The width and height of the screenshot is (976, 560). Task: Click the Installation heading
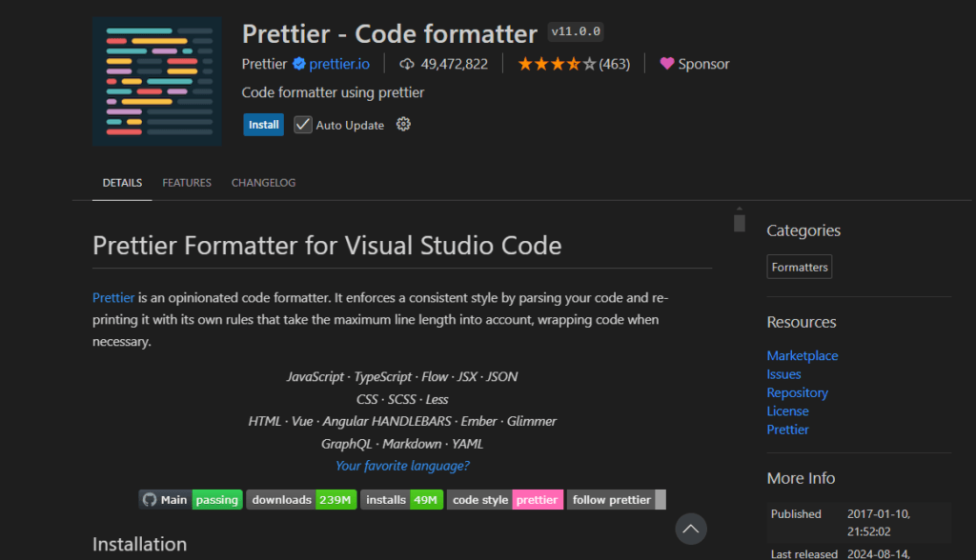tap(139, 545)
